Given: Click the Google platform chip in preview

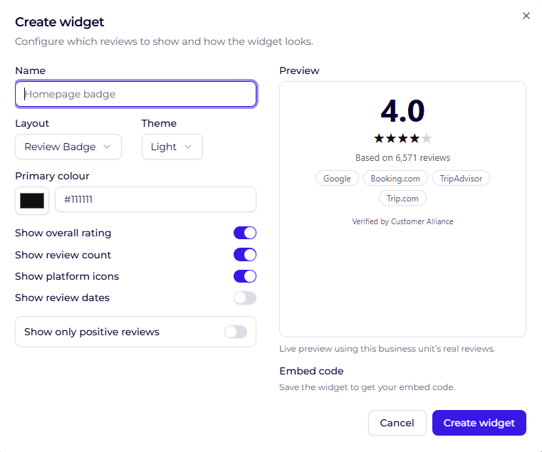Looking at the screenshot, I should [337, 178].
